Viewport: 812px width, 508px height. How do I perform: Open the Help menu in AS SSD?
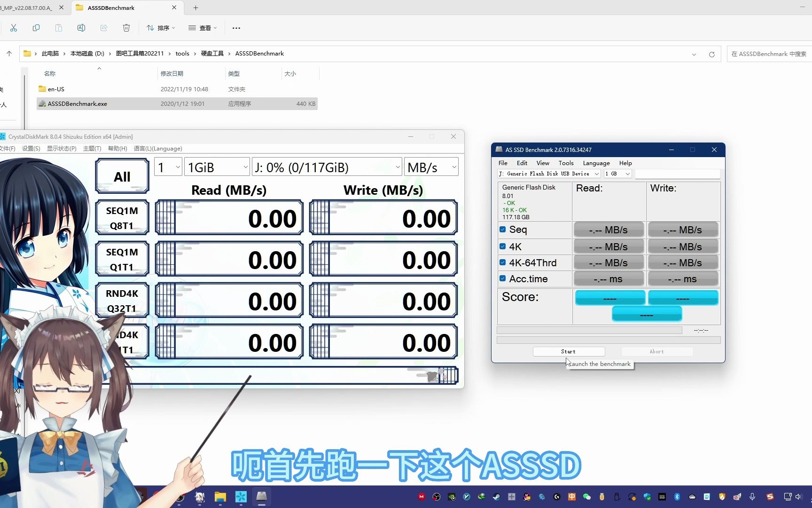(x=625, y=163)
